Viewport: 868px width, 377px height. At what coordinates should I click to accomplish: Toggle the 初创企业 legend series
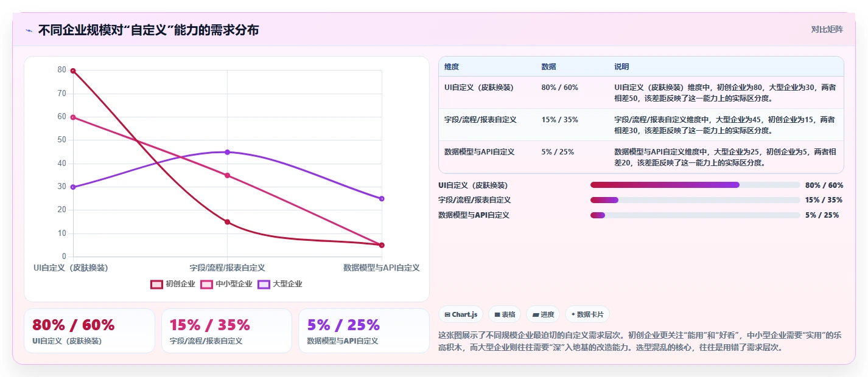click(173, 284)
